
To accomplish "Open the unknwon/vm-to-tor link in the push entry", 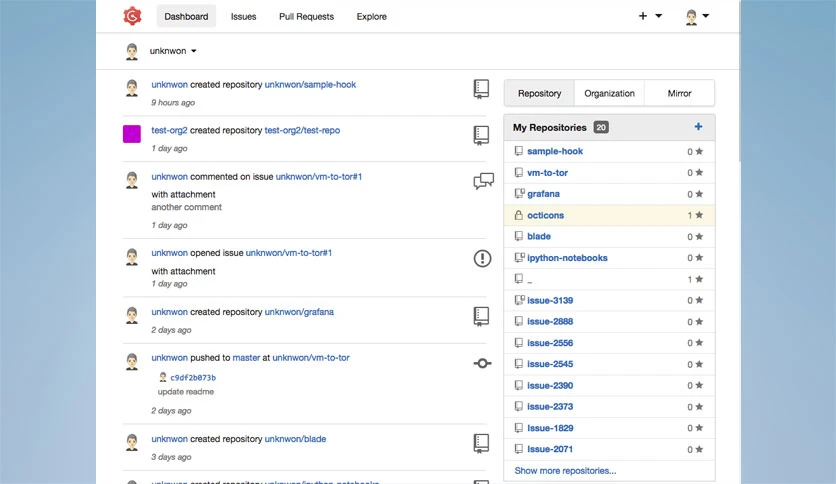I will [311, 358].
